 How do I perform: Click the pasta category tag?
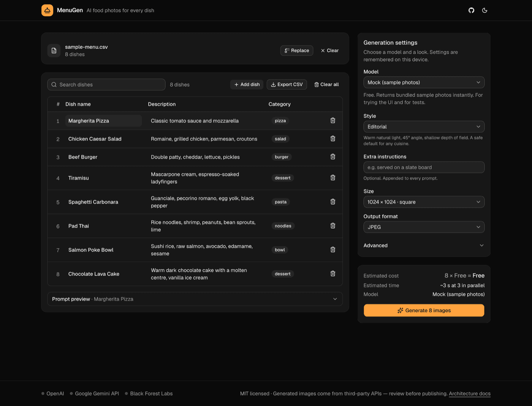[281, 202]
